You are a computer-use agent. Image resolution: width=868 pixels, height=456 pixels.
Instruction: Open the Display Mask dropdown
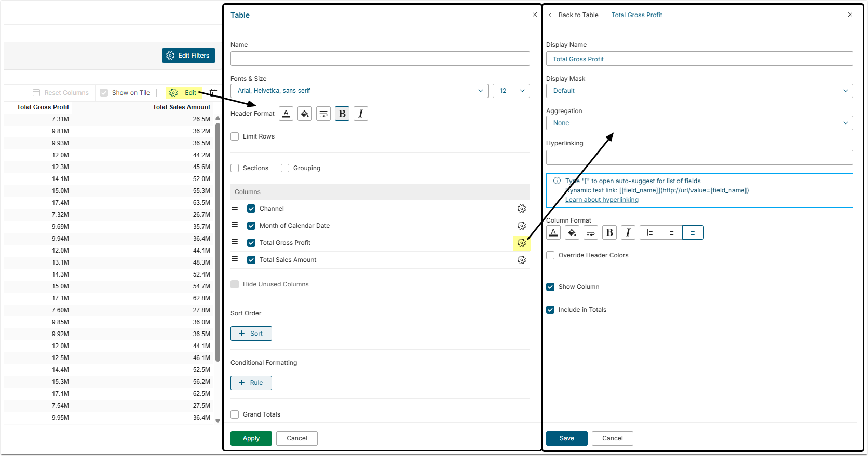[x=700, y=91]
